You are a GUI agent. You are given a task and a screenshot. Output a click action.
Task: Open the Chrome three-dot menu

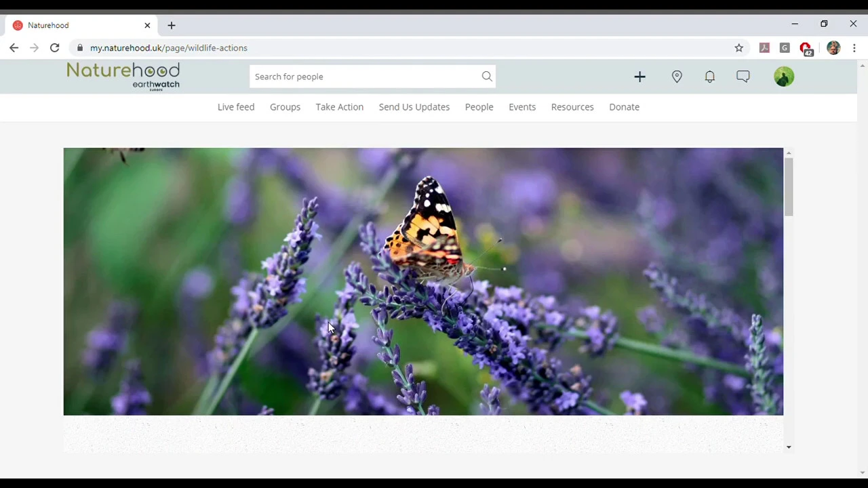point(854,48)
